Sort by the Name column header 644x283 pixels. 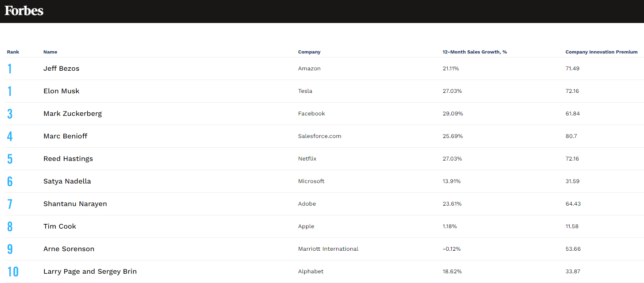[50, 52]
